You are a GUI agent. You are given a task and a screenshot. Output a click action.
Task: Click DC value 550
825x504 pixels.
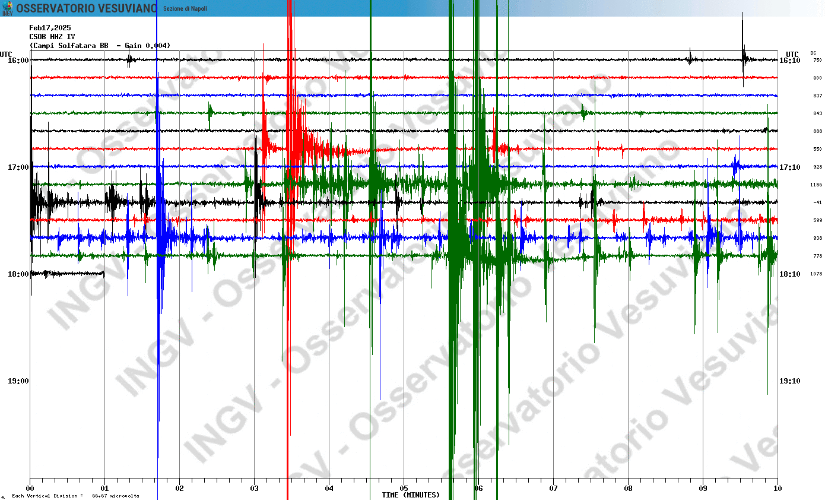point(817,149)
